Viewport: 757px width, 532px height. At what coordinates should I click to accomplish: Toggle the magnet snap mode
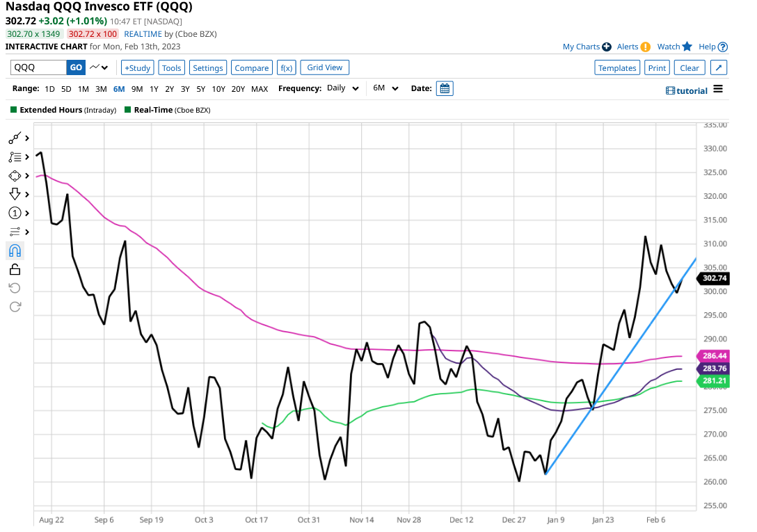pyautogui.click(x=15, y=250)
